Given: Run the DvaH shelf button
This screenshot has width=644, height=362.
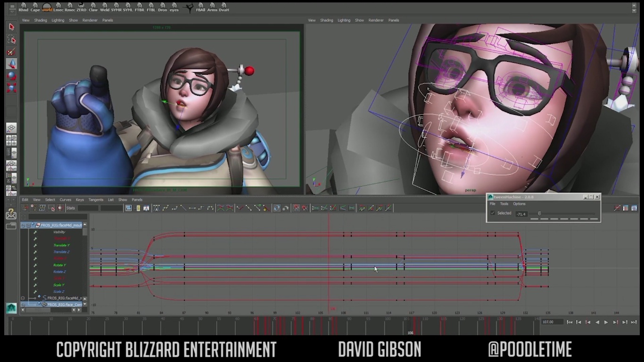Looking at the screenshot, I should [224, 7].
